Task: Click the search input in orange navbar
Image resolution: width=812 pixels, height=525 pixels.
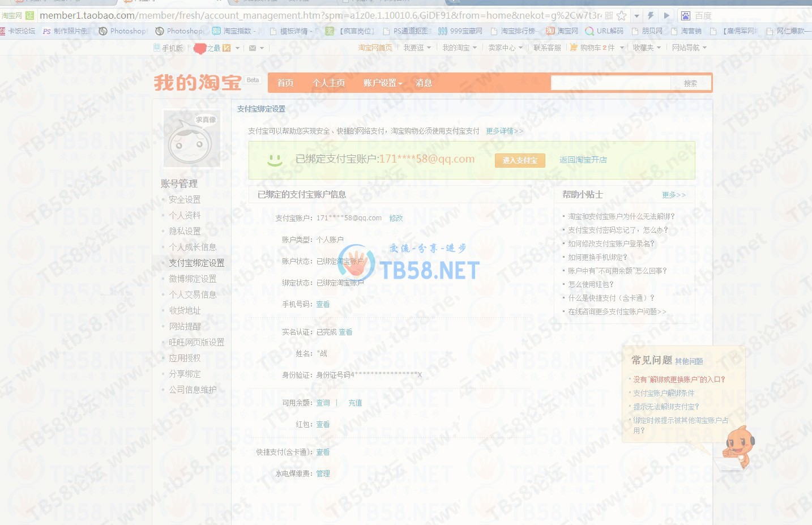Action: pos(610,83)
